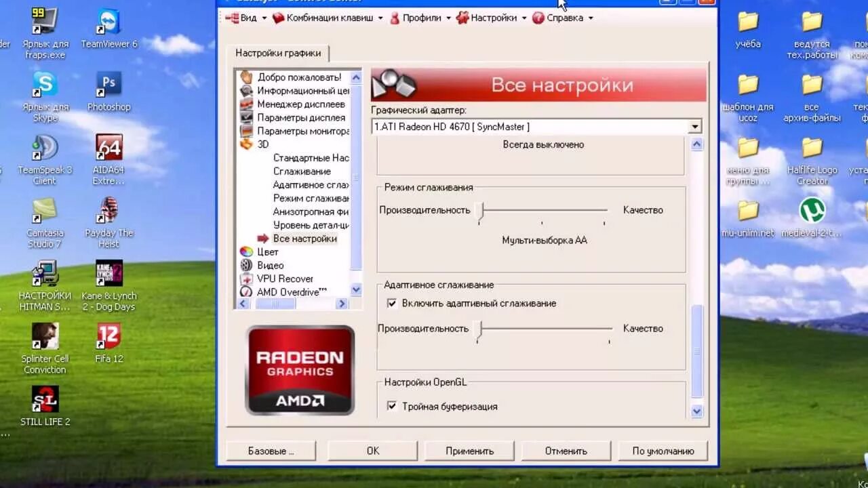Image resolution: width=868 pixels, height=488 pixels.
Task: Open the Графический адаптер dropdown
Action: click(x=694, y=127)
